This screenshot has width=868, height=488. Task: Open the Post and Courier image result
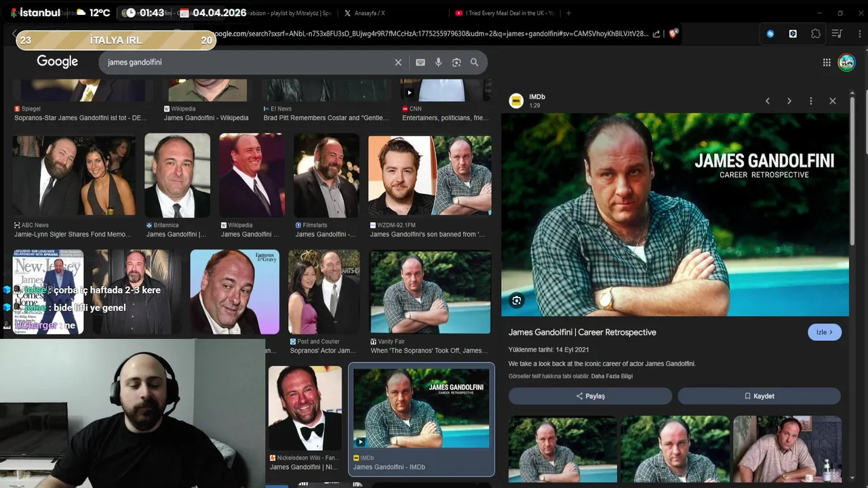pos(324,292)
